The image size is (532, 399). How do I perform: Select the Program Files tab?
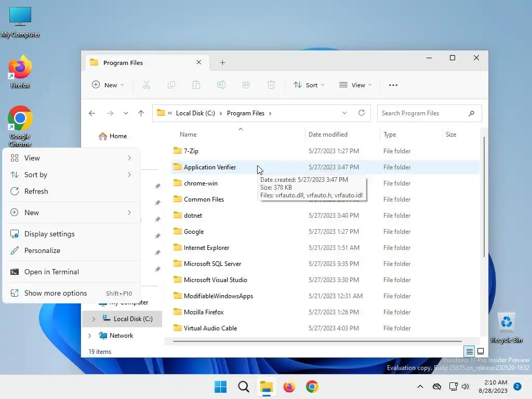[x=146, y=63]
